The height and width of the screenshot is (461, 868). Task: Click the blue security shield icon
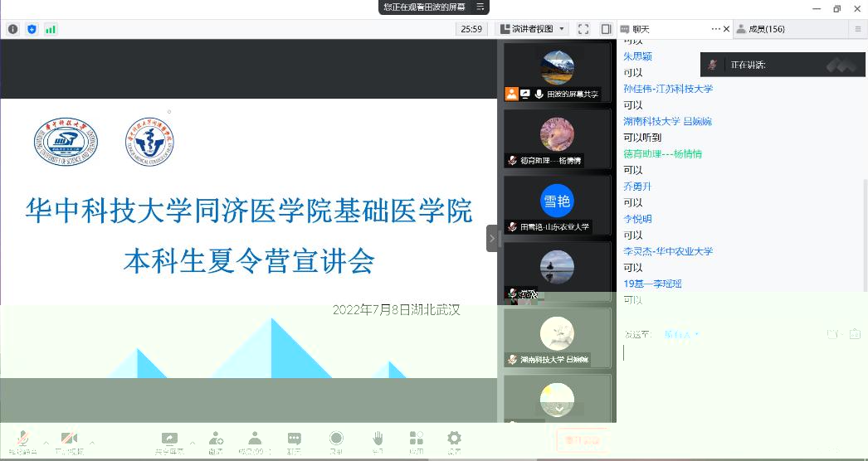tap(32, 29)
